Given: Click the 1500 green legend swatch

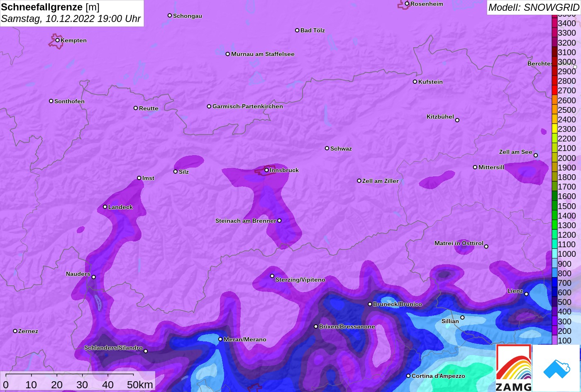Looking at the screenshot, I should coord(554,206).
